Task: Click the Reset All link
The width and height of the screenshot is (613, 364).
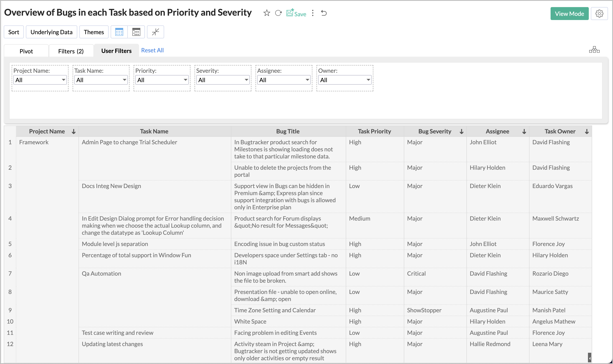Action: click(x=152, y=50)
